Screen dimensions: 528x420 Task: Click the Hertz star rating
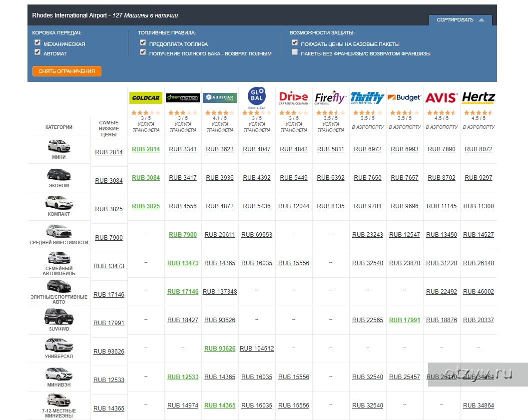(479, 112)
